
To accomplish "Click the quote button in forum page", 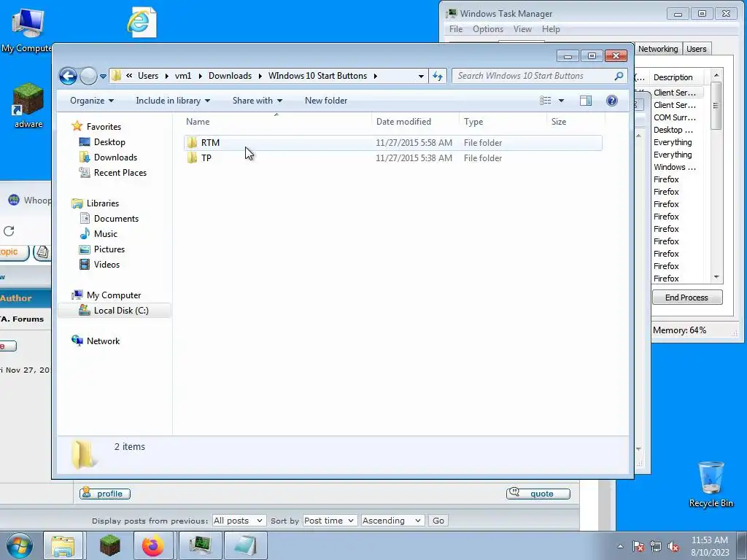I will tap(538, 494).
